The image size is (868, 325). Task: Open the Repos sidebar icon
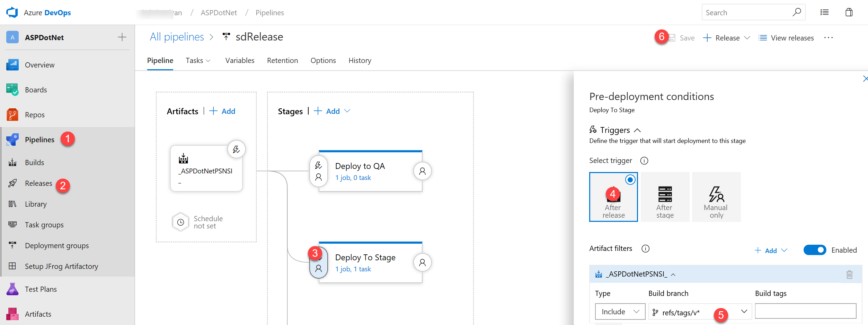click(12, 115)
